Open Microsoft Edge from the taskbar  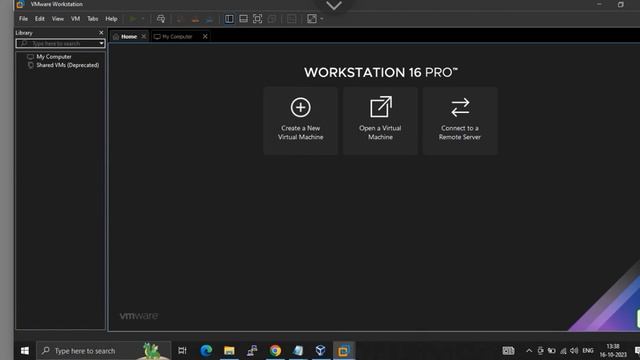tap(206, 351)
